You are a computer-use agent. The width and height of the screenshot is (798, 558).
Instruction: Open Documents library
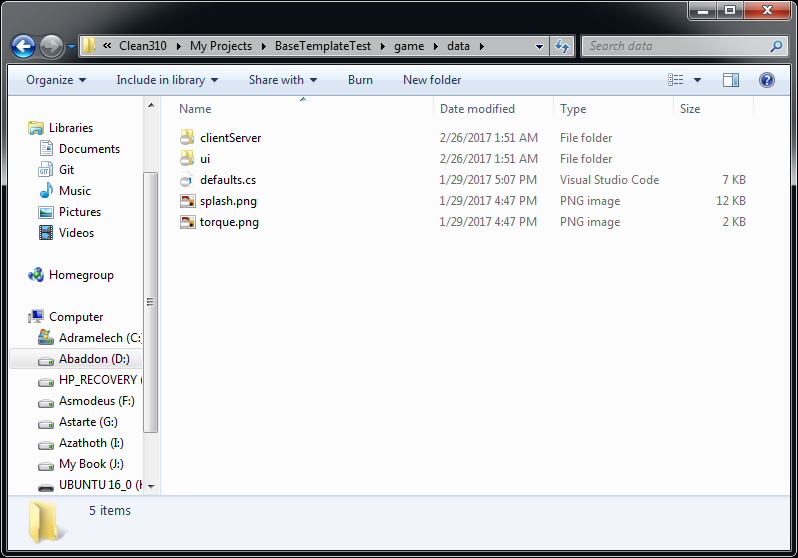pyautogui.click(x=89, y=149)
